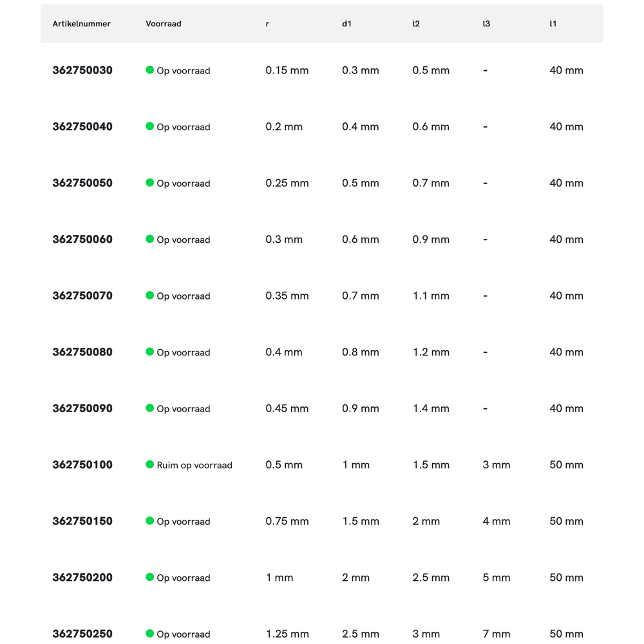Click green stock dot for 362750080

tap(150, 352)
